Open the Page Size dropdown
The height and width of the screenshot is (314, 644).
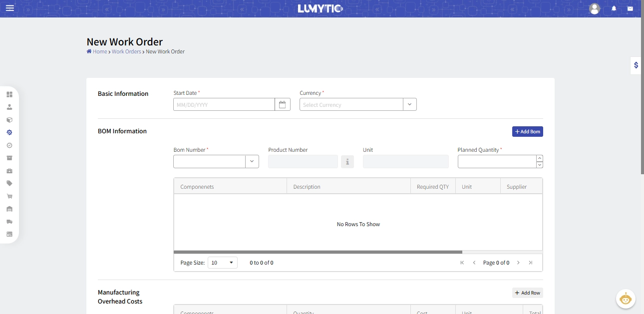click(222, 262)
